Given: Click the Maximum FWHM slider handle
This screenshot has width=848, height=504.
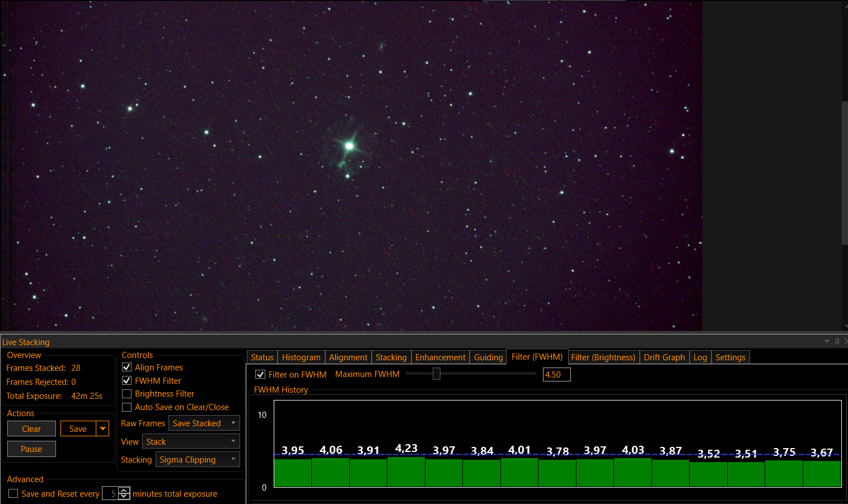Looking at the screenshot, I should tap(437, 374).
